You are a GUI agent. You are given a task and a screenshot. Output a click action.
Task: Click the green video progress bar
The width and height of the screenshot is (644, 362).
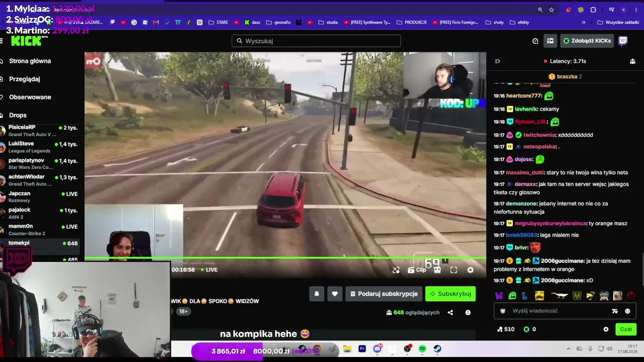[285, 258]
